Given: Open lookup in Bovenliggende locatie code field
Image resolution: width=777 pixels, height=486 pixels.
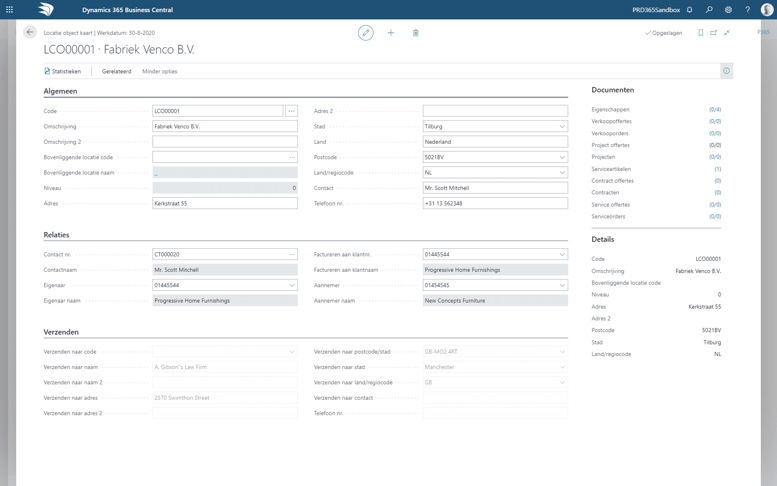Looking at the screenshot, I should (x=292, y=157).
